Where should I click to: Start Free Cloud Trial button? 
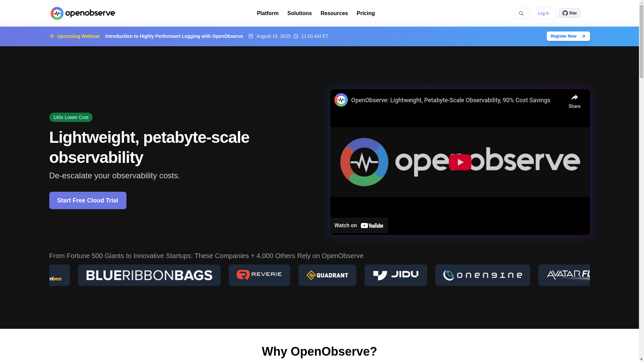tap(88, 200)
